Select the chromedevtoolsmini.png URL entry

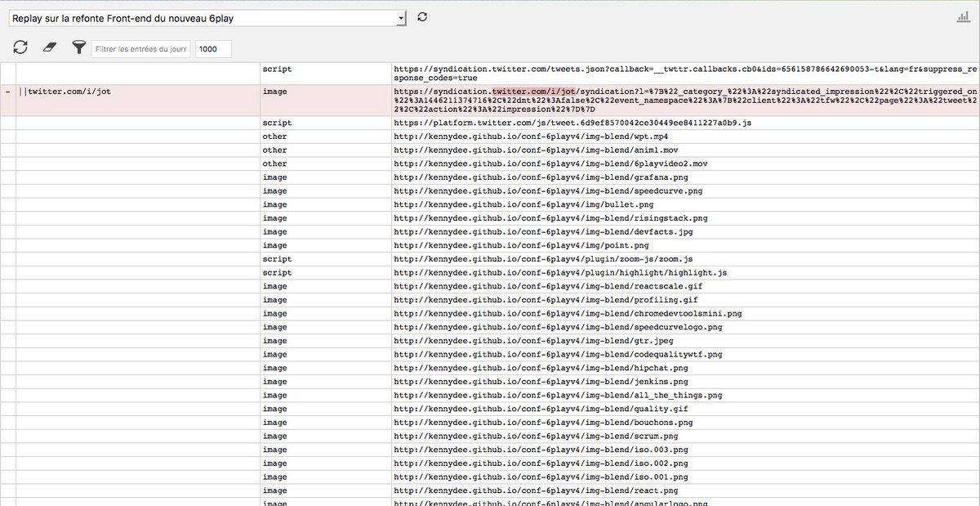685,313
